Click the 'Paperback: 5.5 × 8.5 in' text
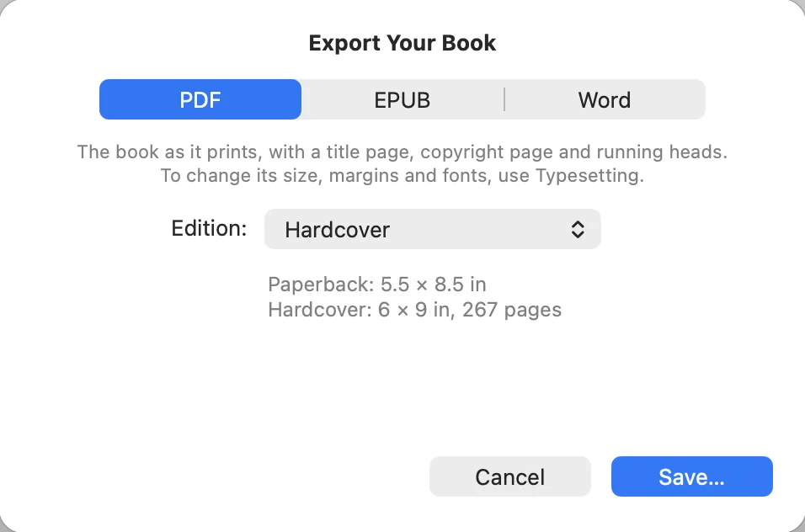This screenshot has height=532, width=805. (x=377, y=285)
